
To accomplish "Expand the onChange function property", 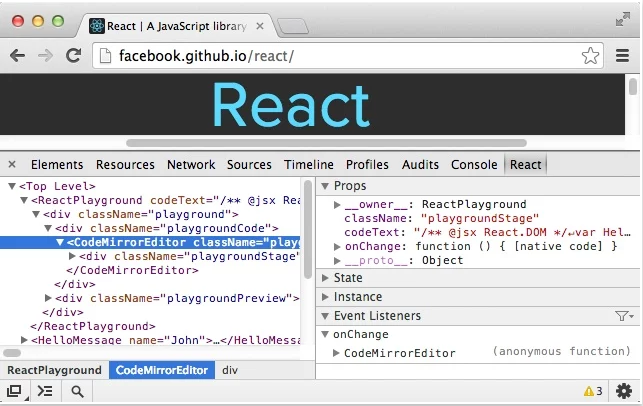I will pyautogui.click(x=337, y=246).
